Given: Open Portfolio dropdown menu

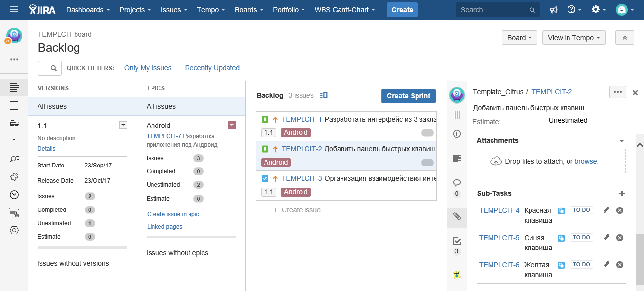Looking at the screenshot, I should click(289, 10).
